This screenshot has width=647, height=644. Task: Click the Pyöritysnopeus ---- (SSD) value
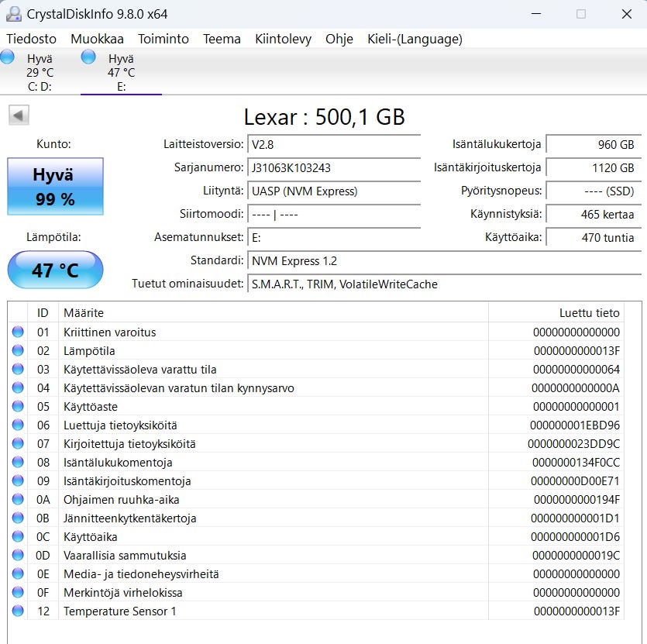coord(594,191)
